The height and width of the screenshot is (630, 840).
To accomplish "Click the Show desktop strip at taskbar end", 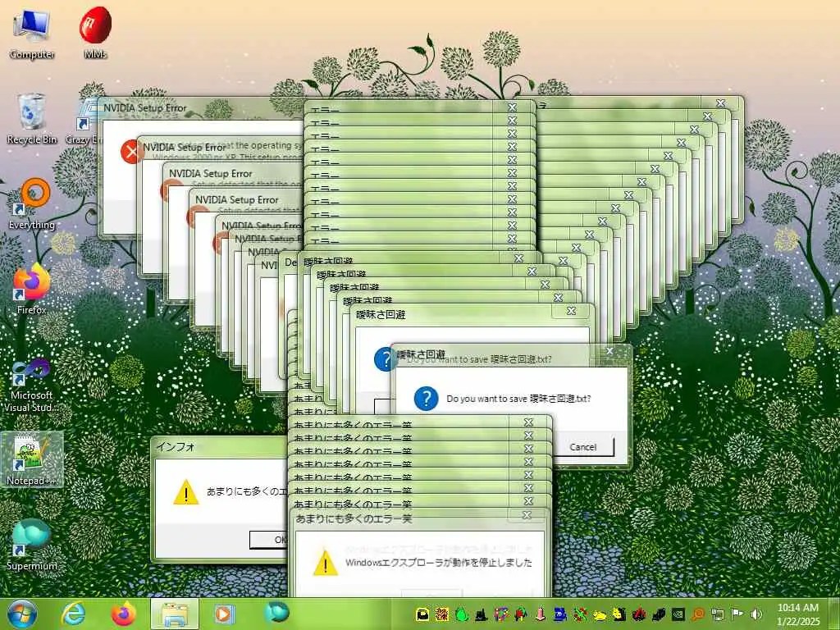I will tap(834, 614).
